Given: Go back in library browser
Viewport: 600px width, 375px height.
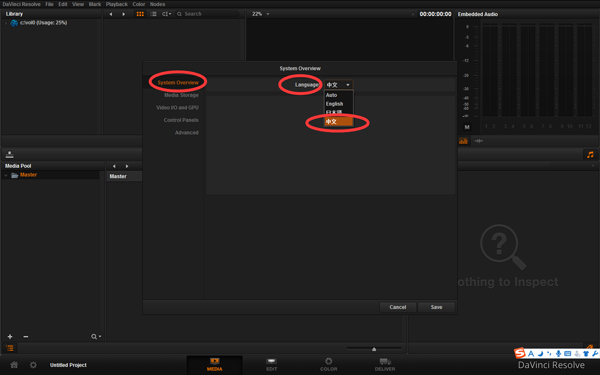Looking at the screenshot, I should (111, 14).
